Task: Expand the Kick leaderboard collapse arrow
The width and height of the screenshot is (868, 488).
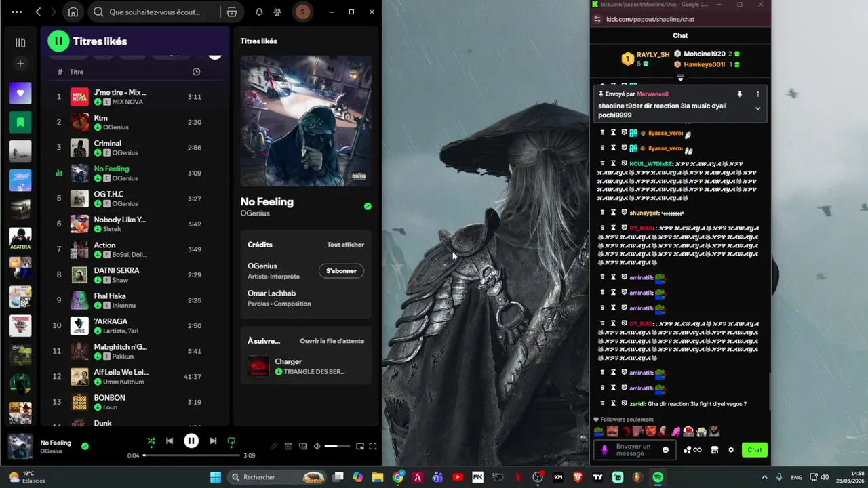Action: (x=680, y=77)
